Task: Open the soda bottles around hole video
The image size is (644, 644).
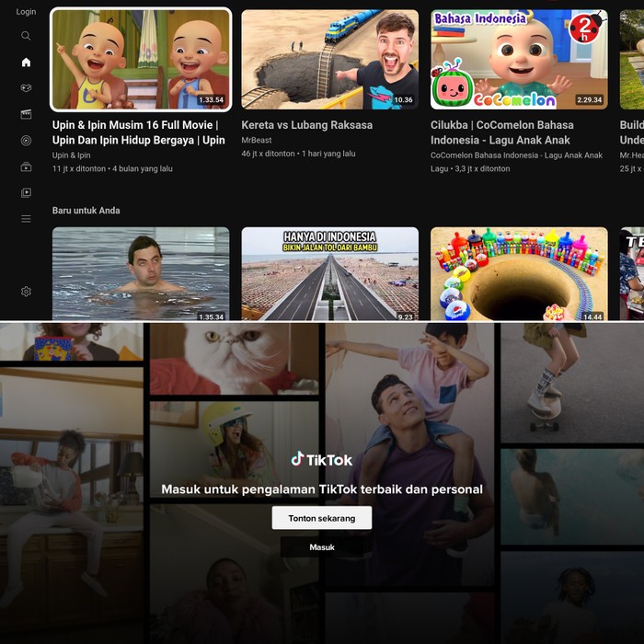Action: click(519, 273)
